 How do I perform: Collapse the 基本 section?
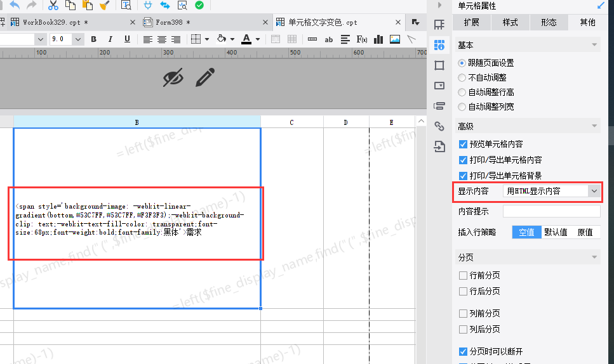pyautogui.click(x=594, y=44)
